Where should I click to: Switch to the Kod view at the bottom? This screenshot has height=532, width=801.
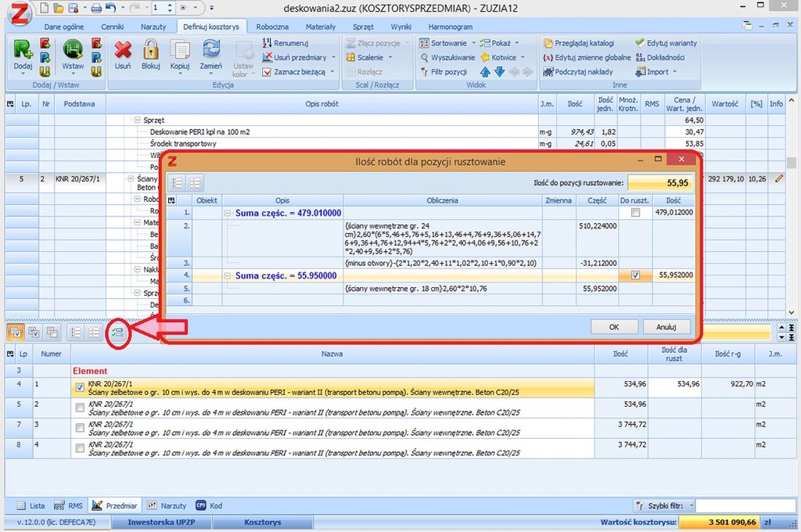click(210, 505)
